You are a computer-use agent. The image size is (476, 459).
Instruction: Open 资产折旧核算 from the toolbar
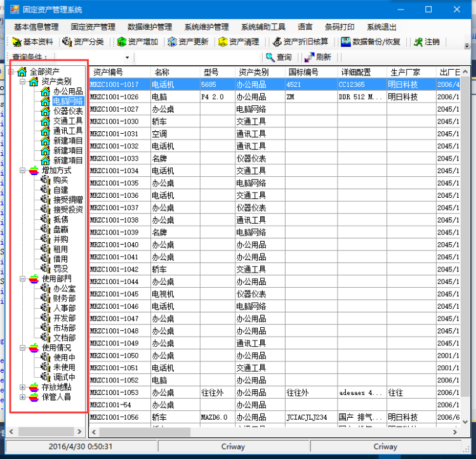click(277, 42)
